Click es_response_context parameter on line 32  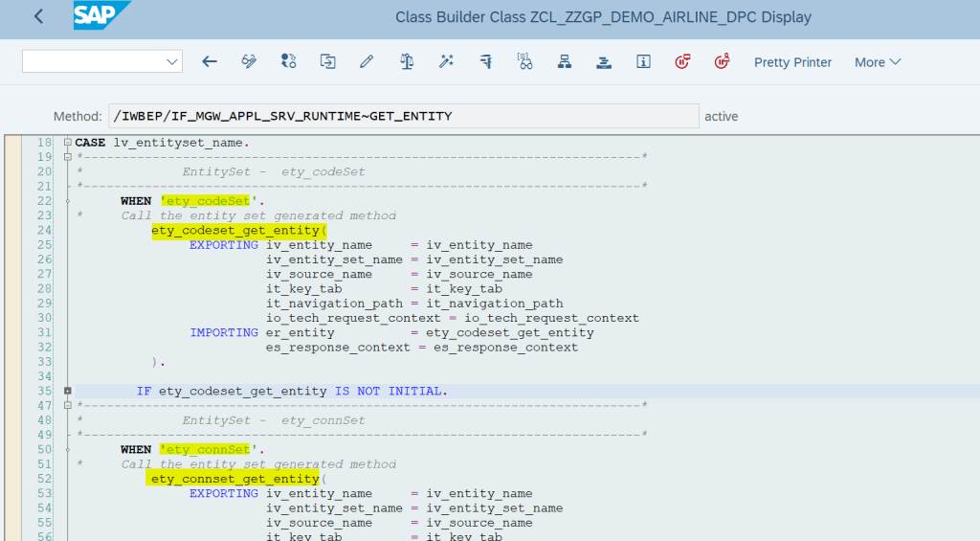point(338,348)
